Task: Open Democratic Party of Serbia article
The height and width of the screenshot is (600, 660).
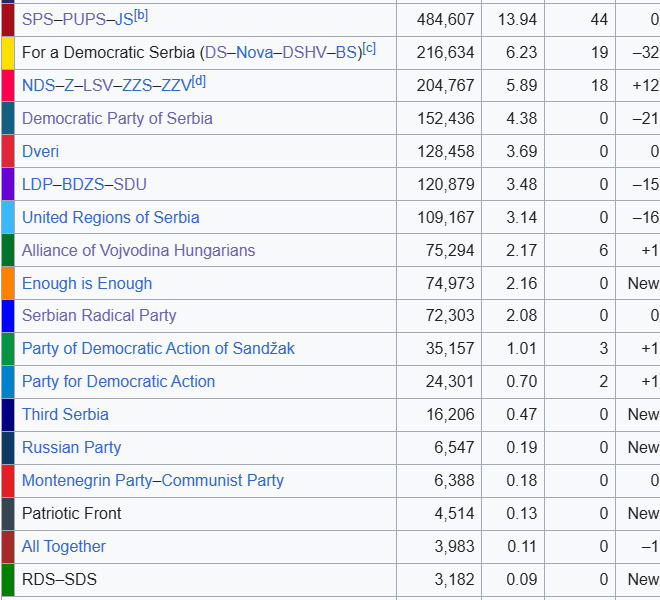Action: coord(117,118)
